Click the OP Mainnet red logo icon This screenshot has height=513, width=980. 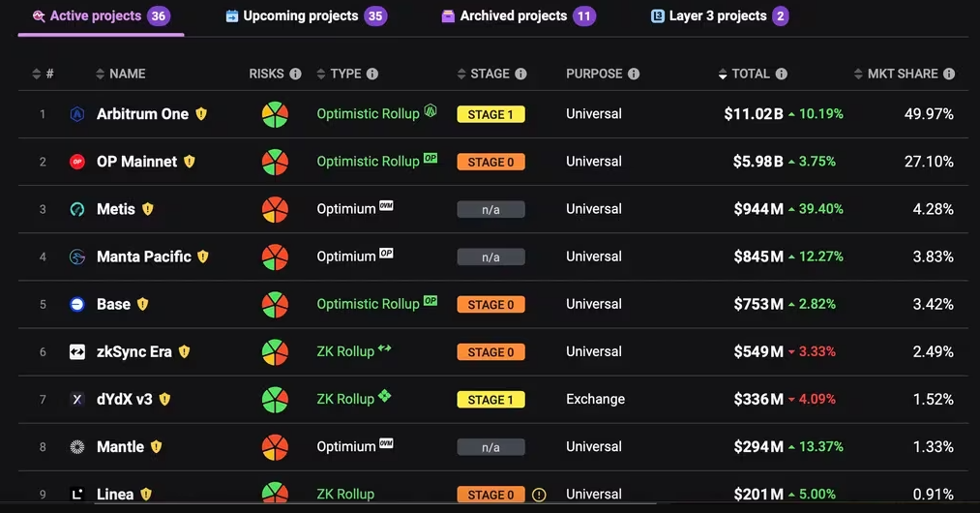coord(76,162)
